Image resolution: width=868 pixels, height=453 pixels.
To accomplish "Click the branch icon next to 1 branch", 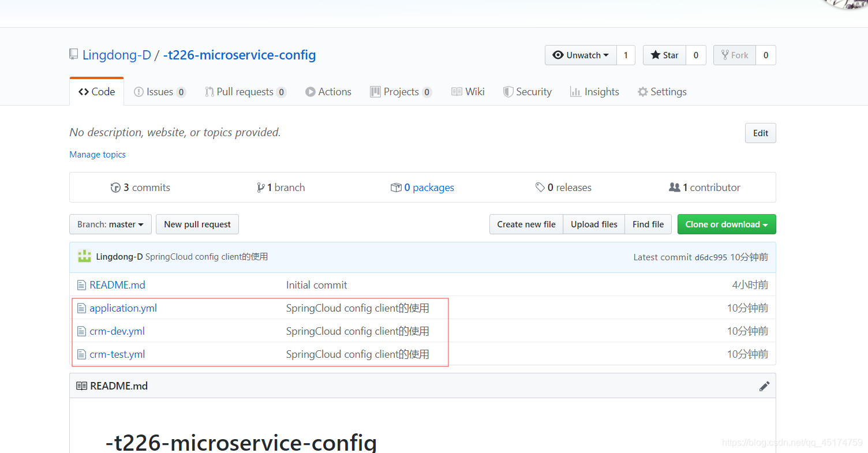I will pyautogui.click(x=261, y=188).
